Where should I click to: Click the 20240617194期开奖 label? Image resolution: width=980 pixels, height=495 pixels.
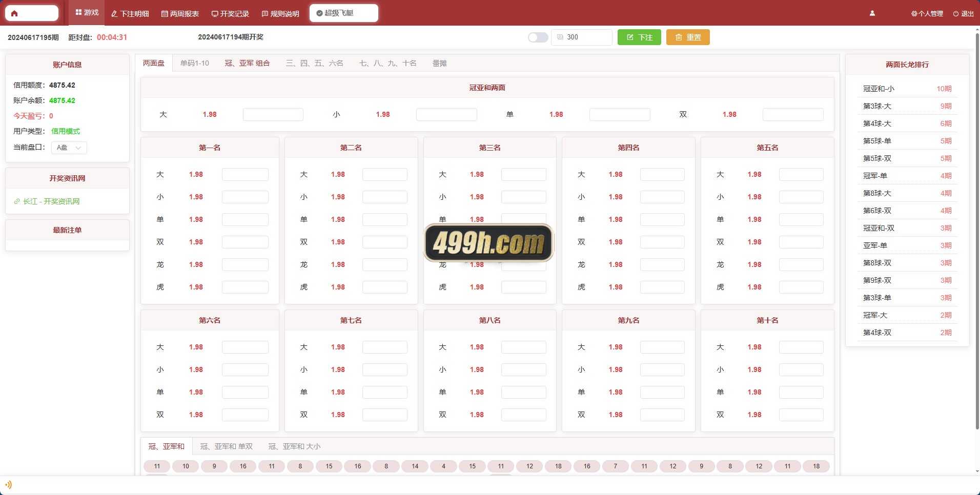pyautogui.click(x=231, y=37)
